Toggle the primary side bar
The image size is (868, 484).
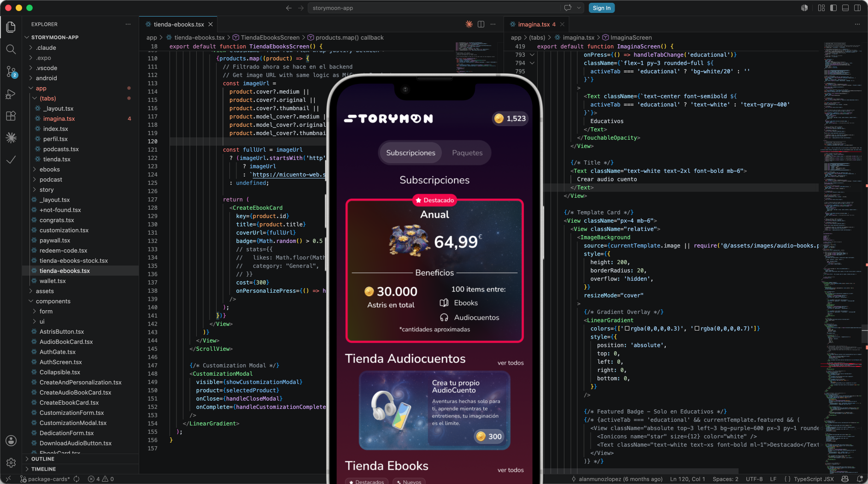pos(833,8)
